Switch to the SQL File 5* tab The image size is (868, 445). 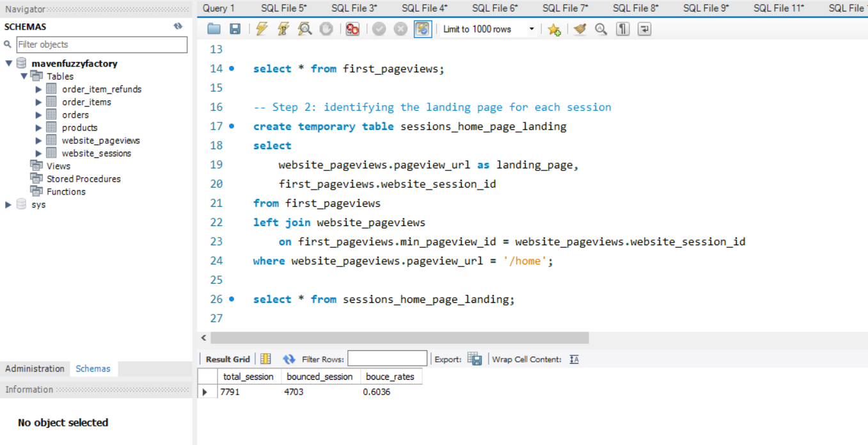tap(284, 8)
